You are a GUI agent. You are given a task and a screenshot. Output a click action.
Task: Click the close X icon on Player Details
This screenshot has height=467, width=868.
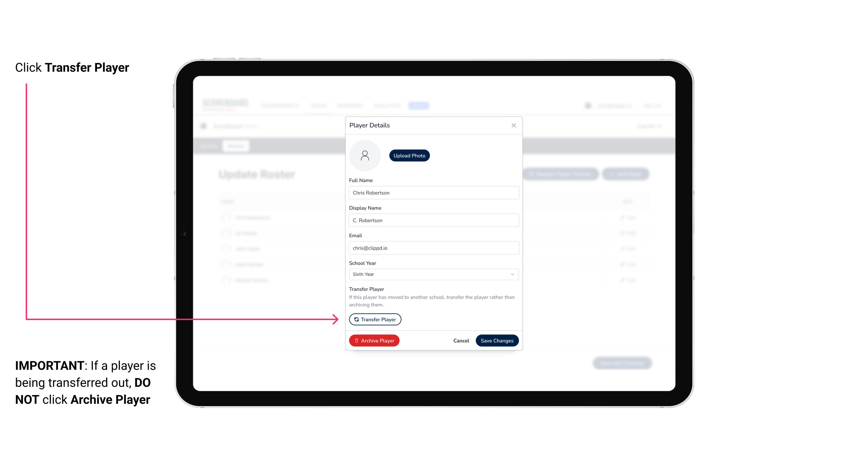coord(514,125)
